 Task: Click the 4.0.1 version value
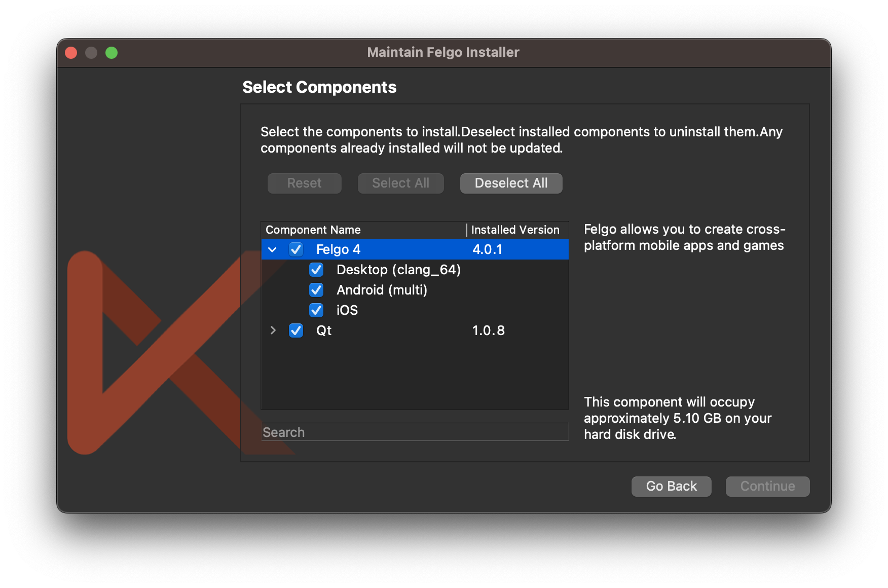click(487, 249)
